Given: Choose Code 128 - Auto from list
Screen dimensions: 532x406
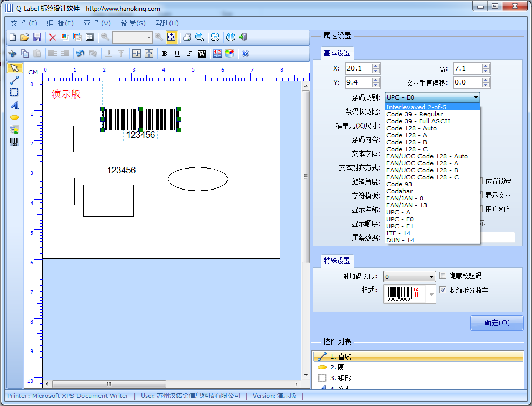Looking at the screenshot, I should click(412, 128).
